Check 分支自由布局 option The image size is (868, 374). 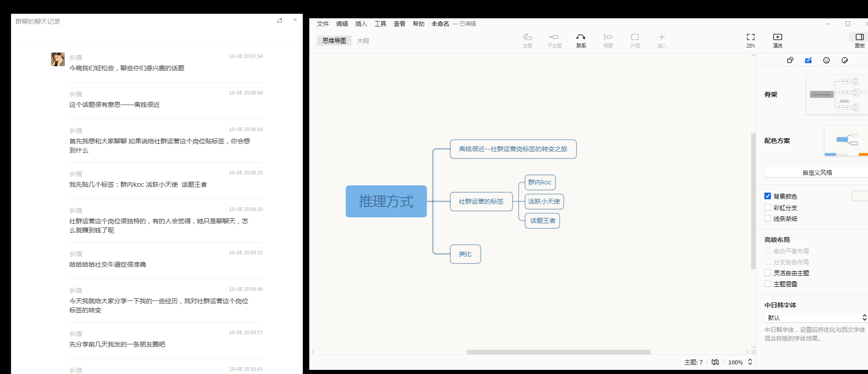tap(768, 262)
